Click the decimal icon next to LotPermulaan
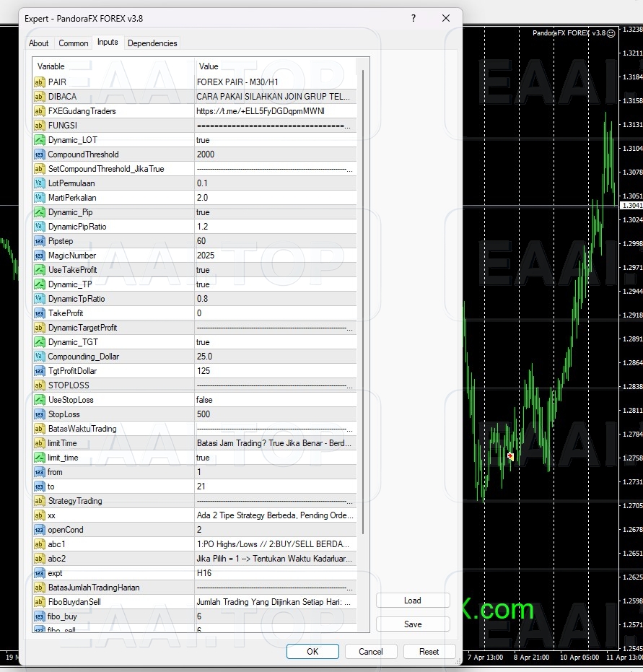 click(x=41, y=183)
